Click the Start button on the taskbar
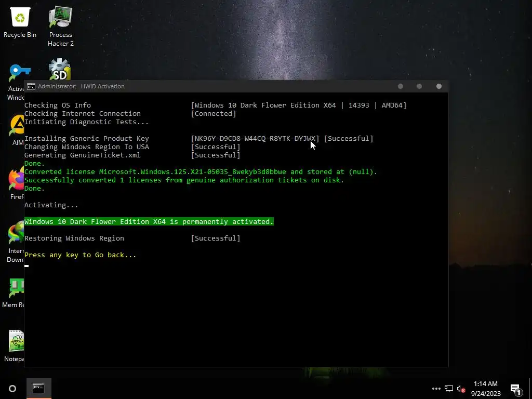Viewport: 532px width, 399px height. point(12,389)
